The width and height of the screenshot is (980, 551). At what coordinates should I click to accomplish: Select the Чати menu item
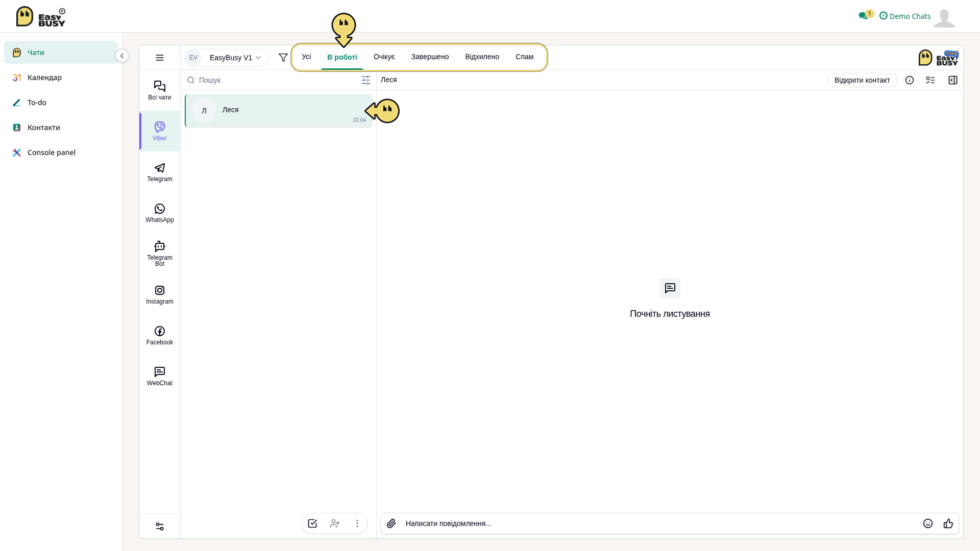click(61, 53)
